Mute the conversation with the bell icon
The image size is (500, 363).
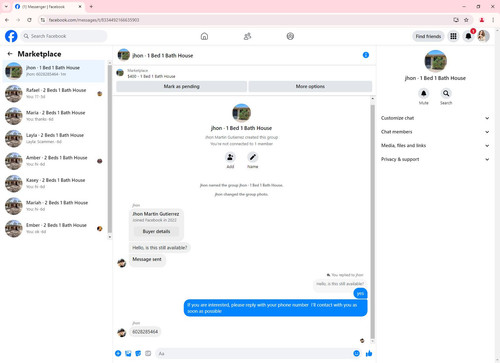(x=423, y=93)
